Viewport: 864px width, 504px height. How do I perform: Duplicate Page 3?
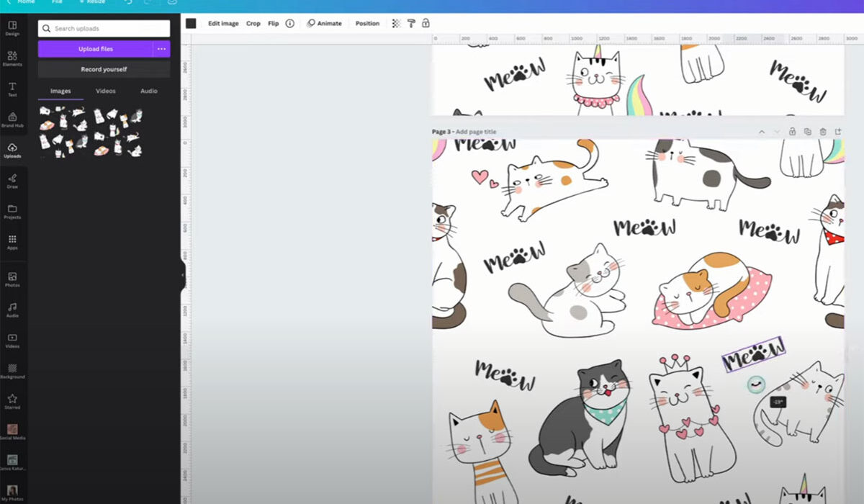point(807,132)
